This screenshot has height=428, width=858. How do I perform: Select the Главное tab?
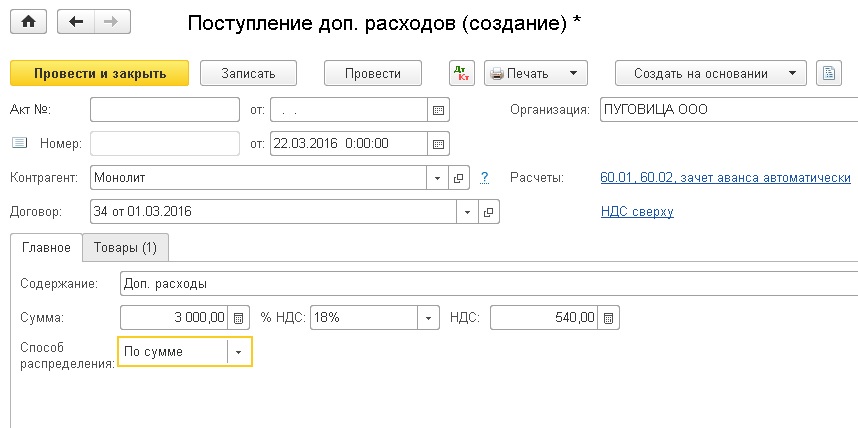pyautogui.click(x=46, y=247)
